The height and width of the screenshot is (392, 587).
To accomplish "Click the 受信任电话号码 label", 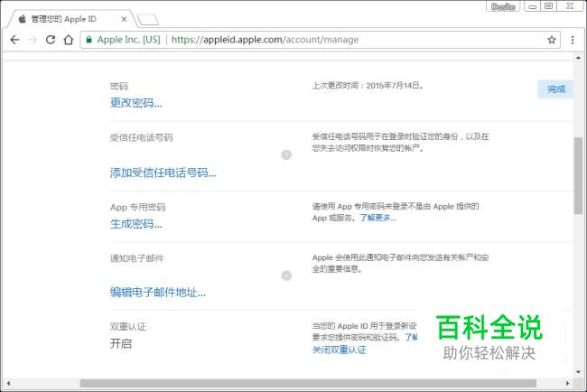I will pos(142,137).
